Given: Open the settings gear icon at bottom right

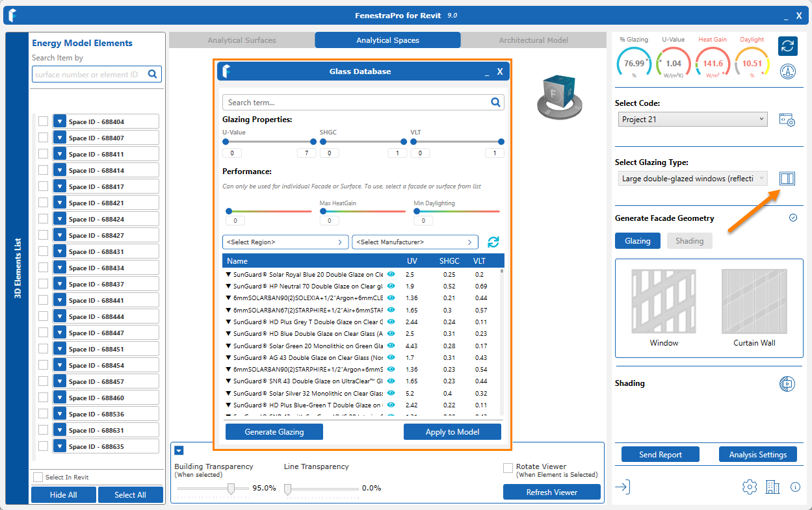Looking at the screenshot, I should [750, 487].
